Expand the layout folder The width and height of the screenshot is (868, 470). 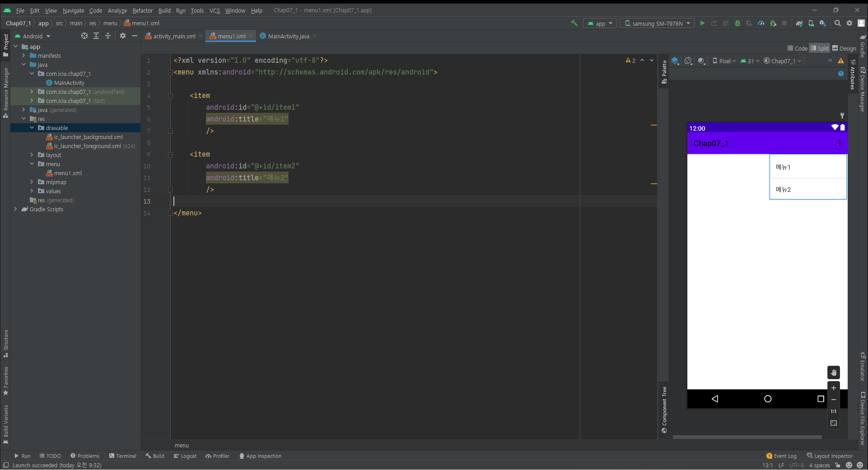(32, 155)
